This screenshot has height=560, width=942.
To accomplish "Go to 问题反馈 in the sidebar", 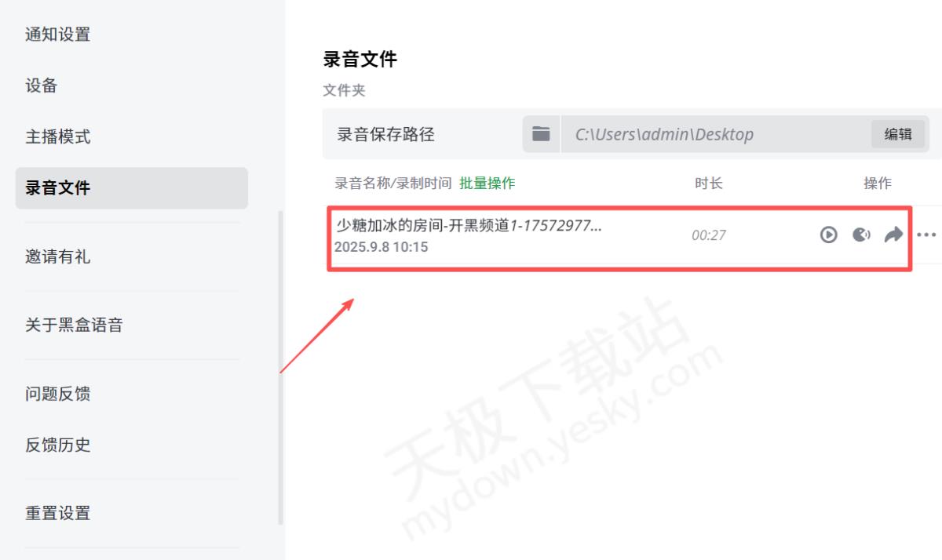I will pos(58,393).
